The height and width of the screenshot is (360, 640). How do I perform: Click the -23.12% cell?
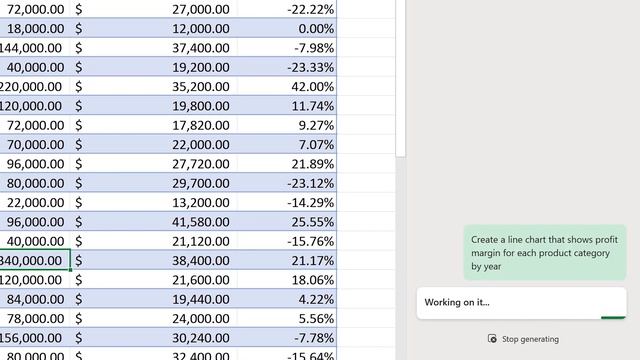pyautogui.click(x=287, y=183)
